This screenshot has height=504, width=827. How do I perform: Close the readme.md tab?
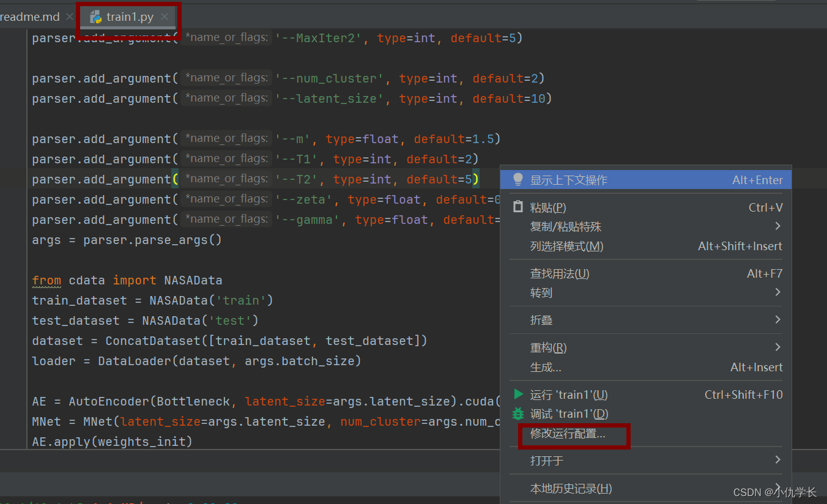click(71, 17)
